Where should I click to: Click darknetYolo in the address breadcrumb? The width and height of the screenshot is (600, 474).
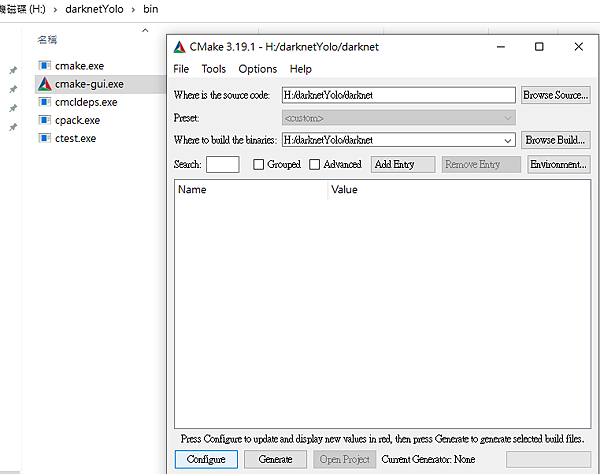pos(94,9)
